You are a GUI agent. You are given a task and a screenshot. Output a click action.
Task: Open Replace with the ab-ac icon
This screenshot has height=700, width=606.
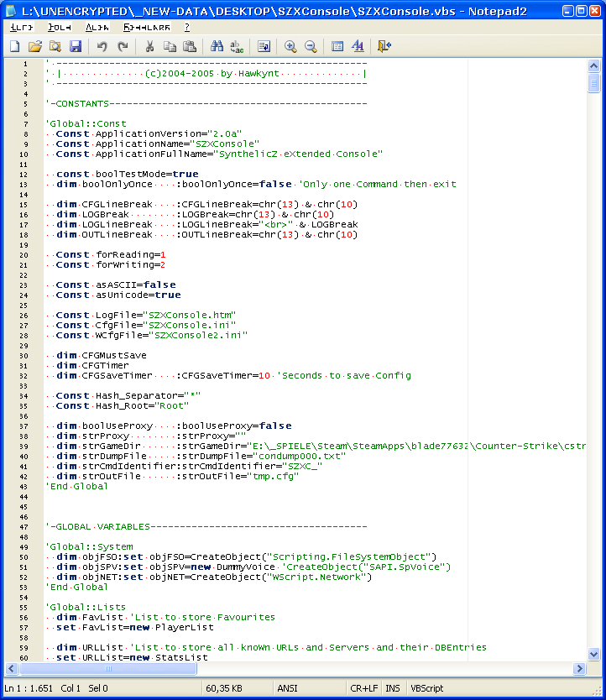pyautogui.click(x=237, y=46)
